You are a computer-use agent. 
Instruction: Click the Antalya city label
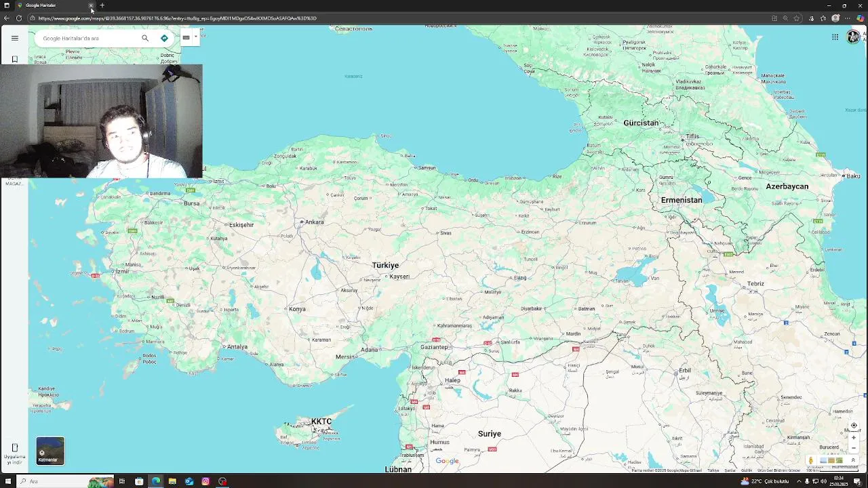[x=237, y=347]
